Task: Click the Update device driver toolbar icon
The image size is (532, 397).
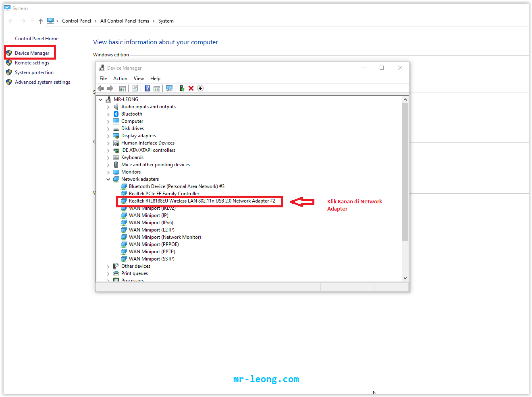Action: (x=182, y=88)
